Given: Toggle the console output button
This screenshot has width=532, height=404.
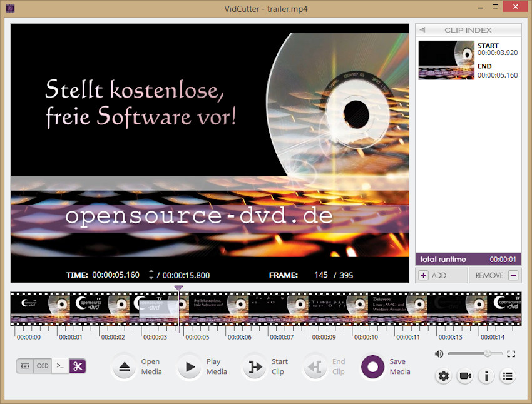Looking at the screenshot, I should click(60, 366).
